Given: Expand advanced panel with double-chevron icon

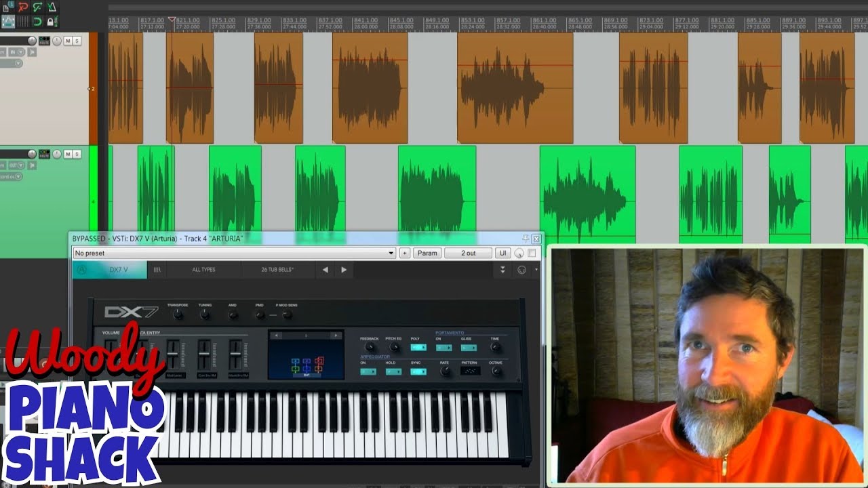Looking at the screenshot, I should click(502, 270).
